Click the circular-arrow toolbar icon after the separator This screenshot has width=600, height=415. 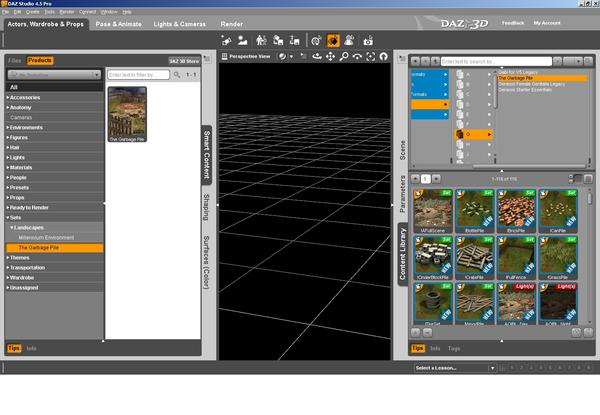(x=316, y=40)
